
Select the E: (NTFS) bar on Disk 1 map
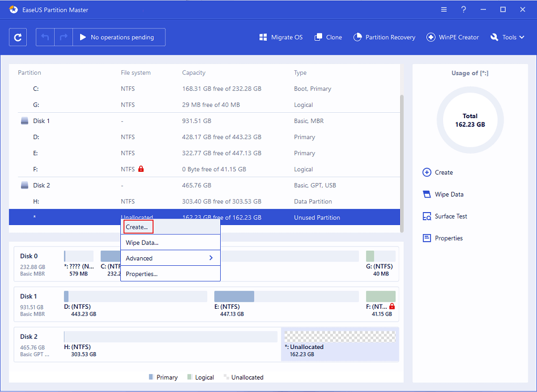click(286, 296)
